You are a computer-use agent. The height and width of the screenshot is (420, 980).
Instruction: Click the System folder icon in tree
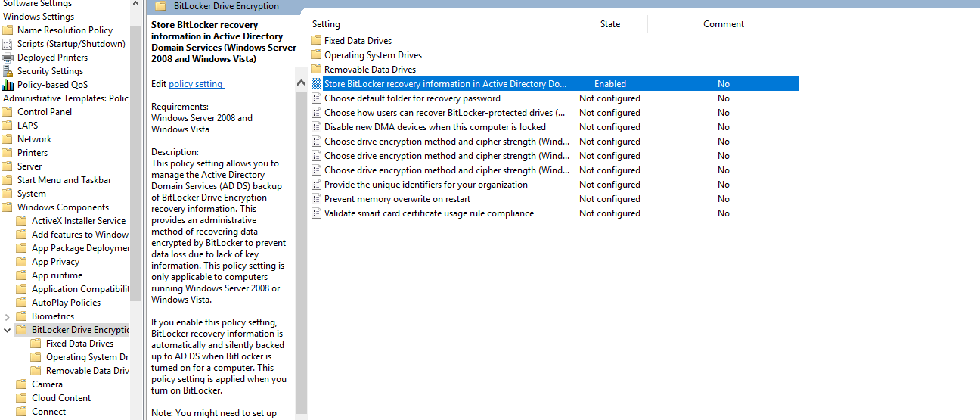(8, 194)
